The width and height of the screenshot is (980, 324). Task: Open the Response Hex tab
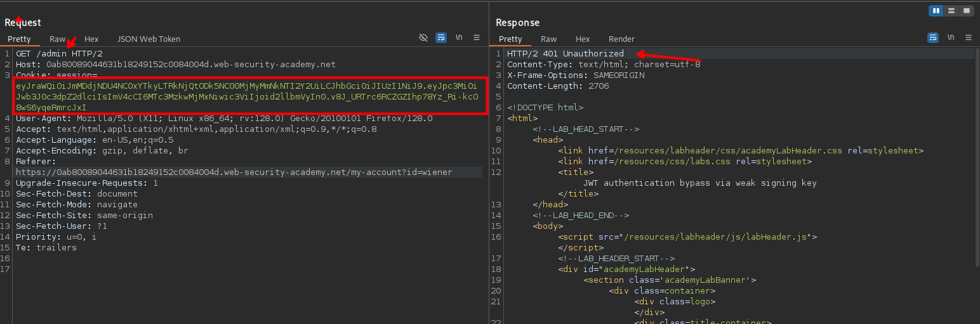[x=583, y=39]
